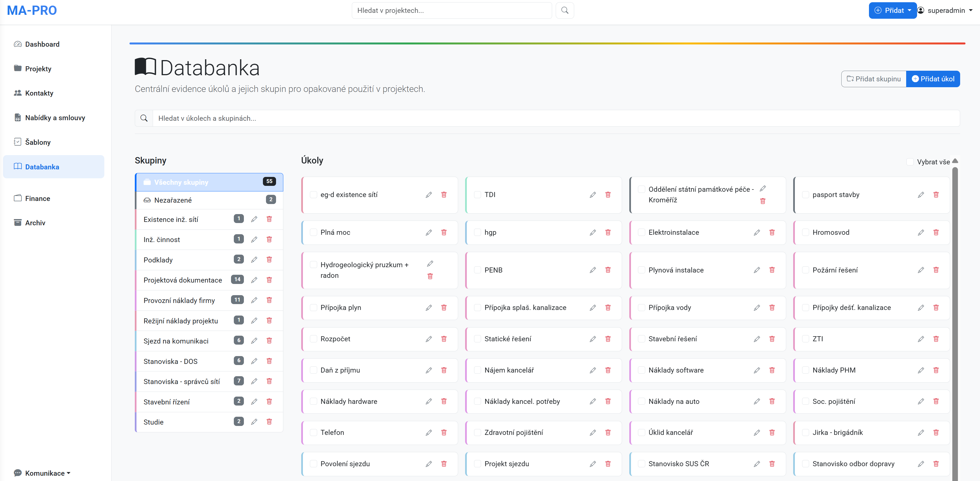Delete the Rozpočet task
This screenshot has height=481, width=980.
pyautogui.click(x=444, y=339)
